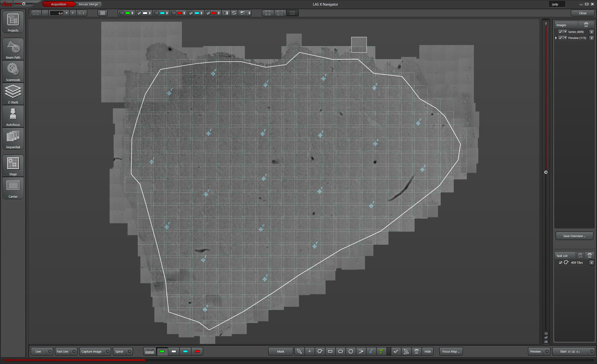The image size is (597, 364).
Task: Open the Series (409) dropdown arrow
Action: tap(565, 32)
